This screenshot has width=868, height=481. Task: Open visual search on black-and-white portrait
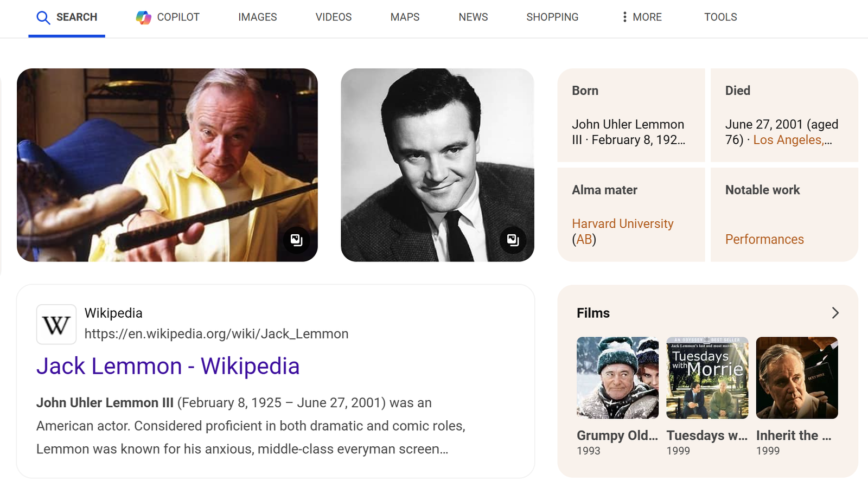coord(513,240)
